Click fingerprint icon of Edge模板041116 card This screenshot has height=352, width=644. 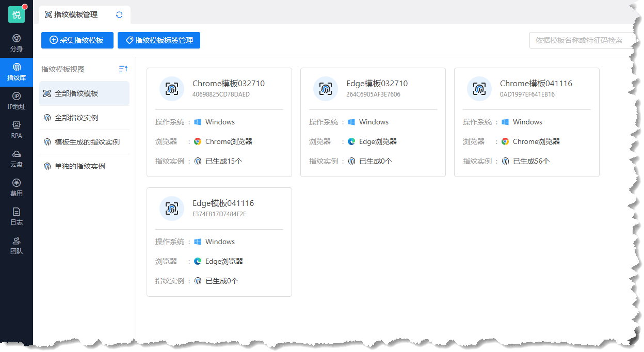point(172,209)
